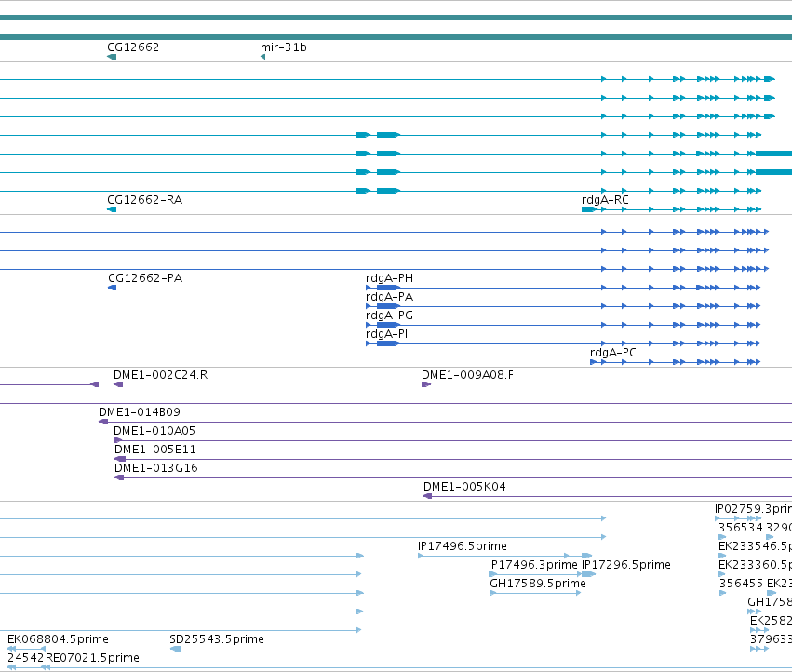Click the GH17589.5prime EST feature line

[x=535, y=593]
